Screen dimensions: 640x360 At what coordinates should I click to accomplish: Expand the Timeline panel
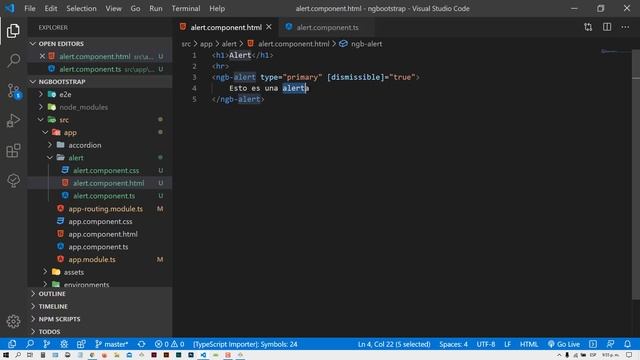coord(100,306)
